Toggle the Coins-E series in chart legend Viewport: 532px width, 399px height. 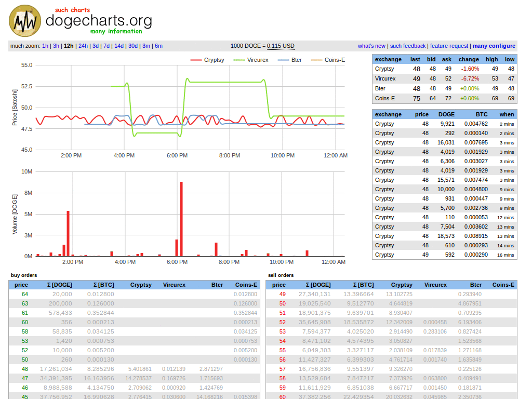(328, 60)
